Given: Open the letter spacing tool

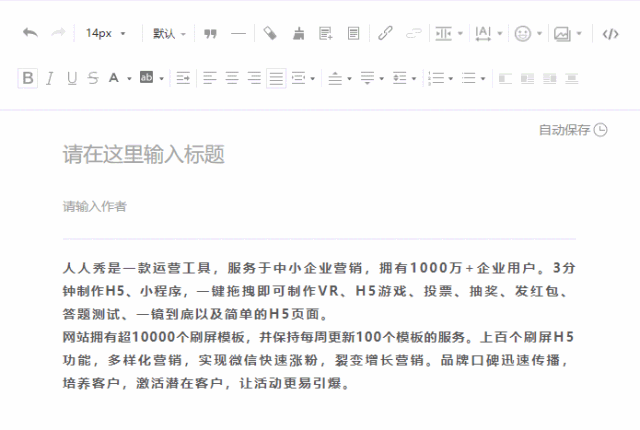Looking at the screenshot, I should (483, 33).
